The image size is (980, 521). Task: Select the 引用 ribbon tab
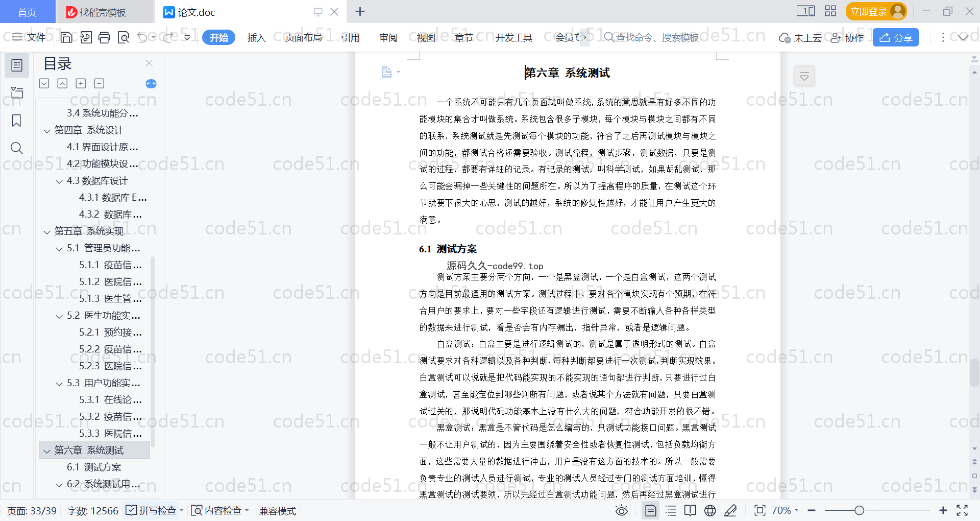click(x=351, y=37)
